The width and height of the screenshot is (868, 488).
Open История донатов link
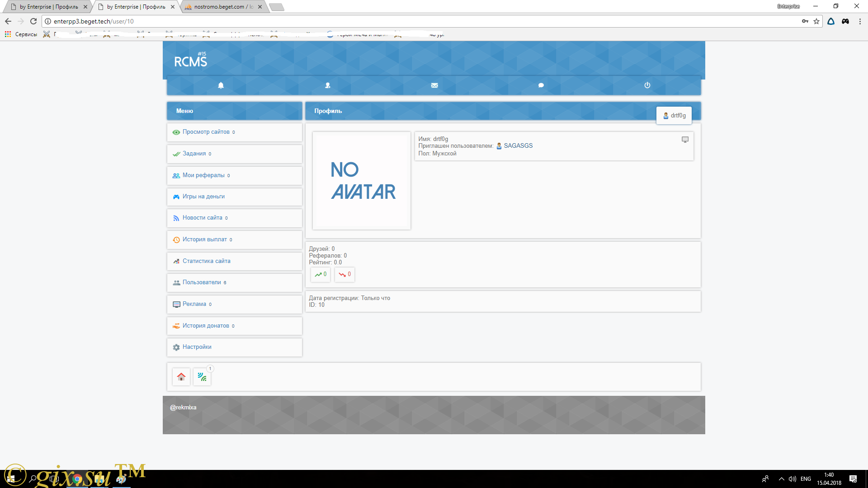[206, 326]
